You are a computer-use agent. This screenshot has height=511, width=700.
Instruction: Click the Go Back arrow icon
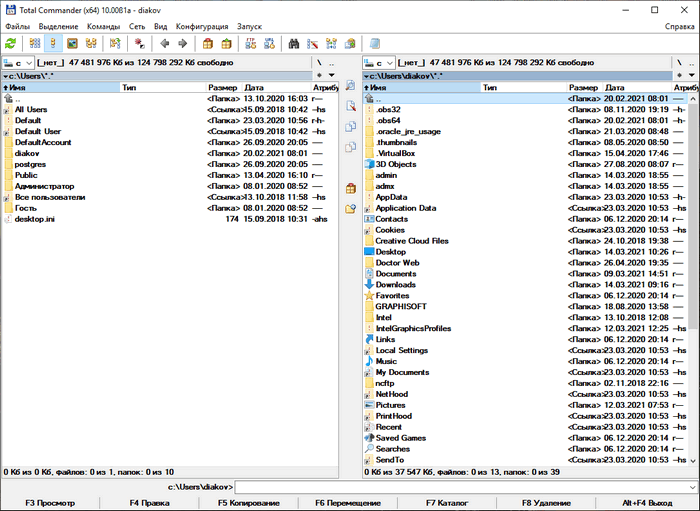coord(165,43)
